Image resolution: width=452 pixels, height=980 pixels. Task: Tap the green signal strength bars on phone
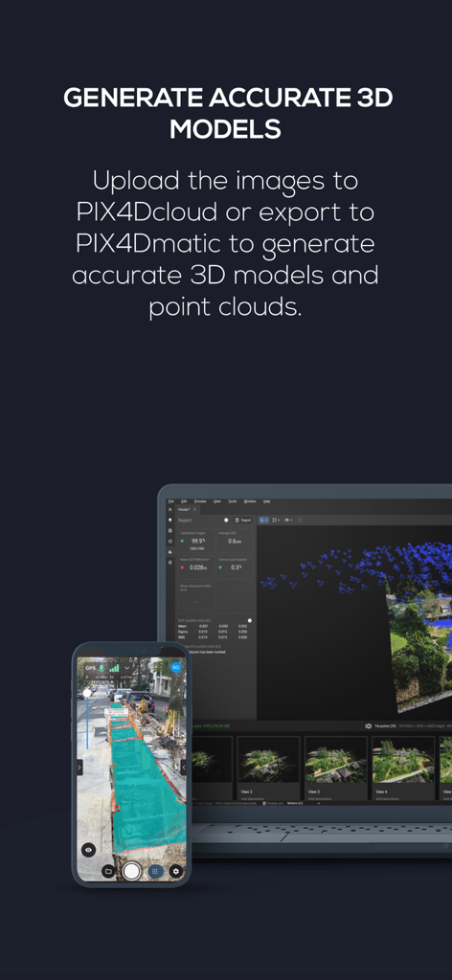click(x=114, y=669)
